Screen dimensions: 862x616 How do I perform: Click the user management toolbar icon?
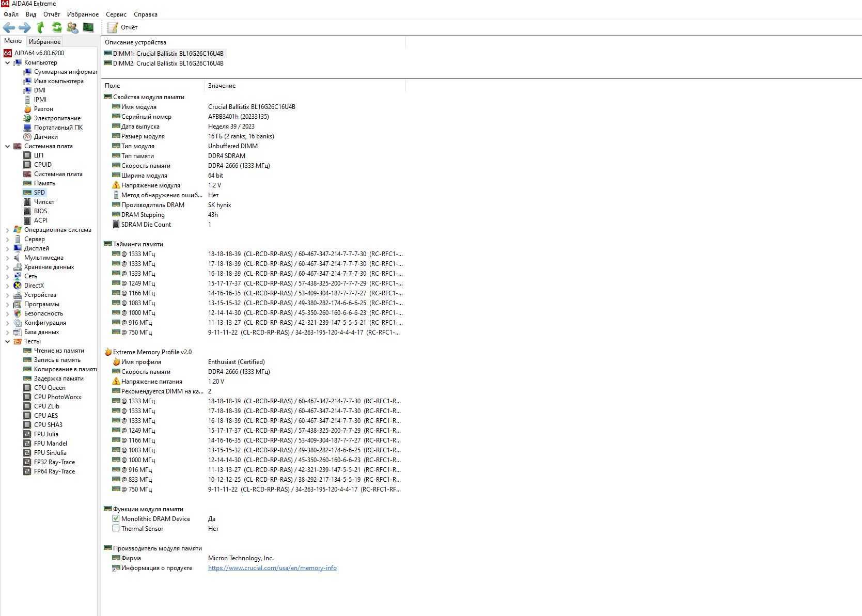tap(72, 27)
